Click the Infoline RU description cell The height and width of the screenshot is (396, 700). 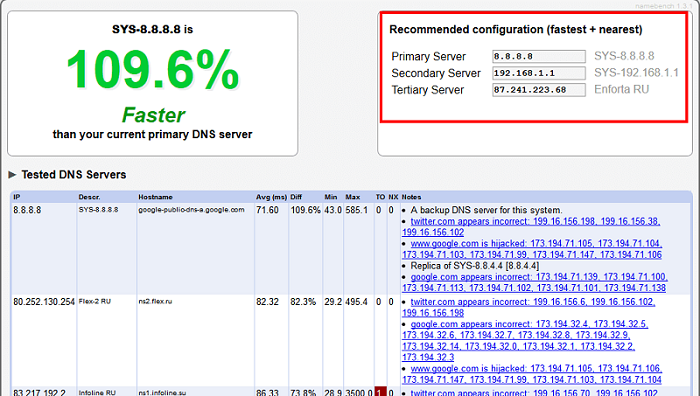97,393
